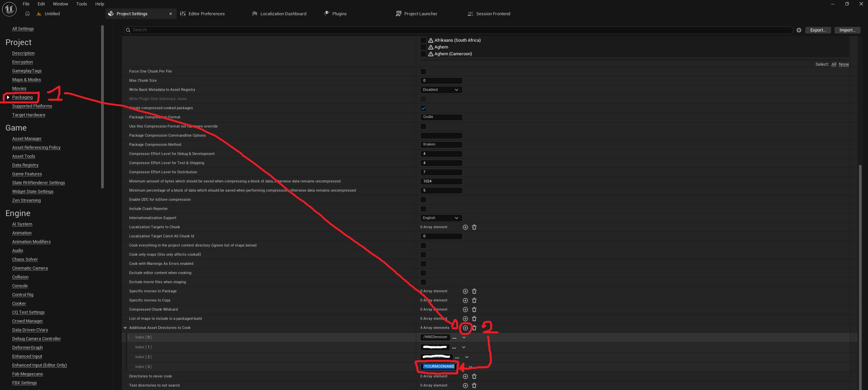Image resolution: width=868 pixels, height=390 pixels.
Task: Open Internationalization Support English dropdown
Action: pyautogui.click(x=441, y=218)
